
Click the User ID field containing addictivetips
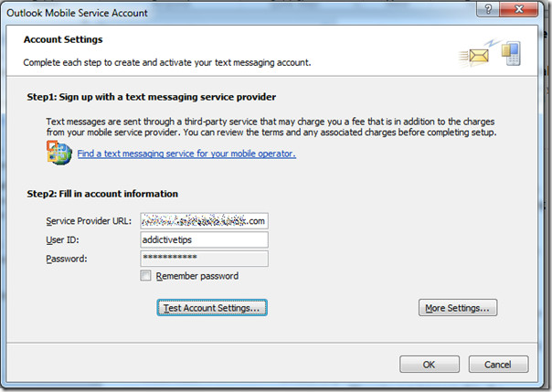tap(204, 240)
